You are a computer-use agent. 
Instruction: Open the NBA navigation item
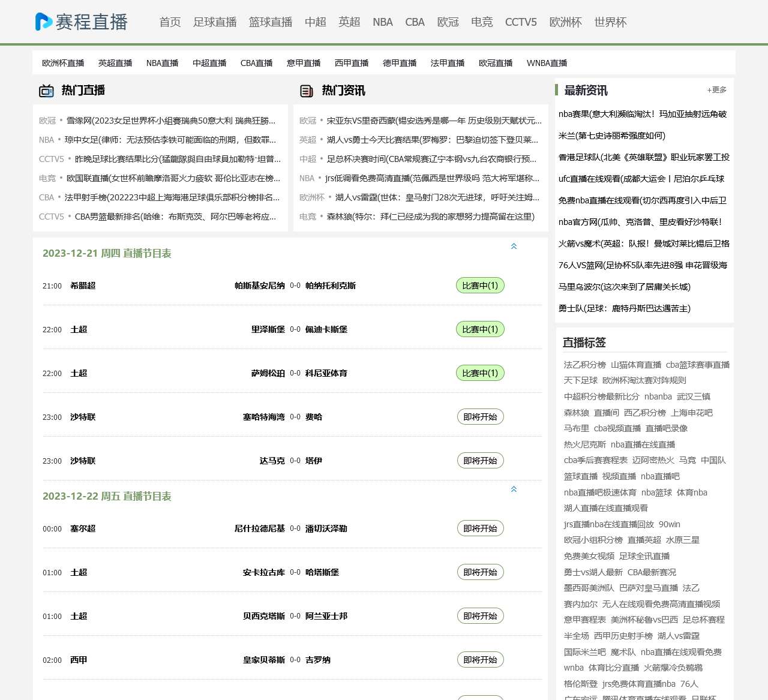tap(383, 22)
